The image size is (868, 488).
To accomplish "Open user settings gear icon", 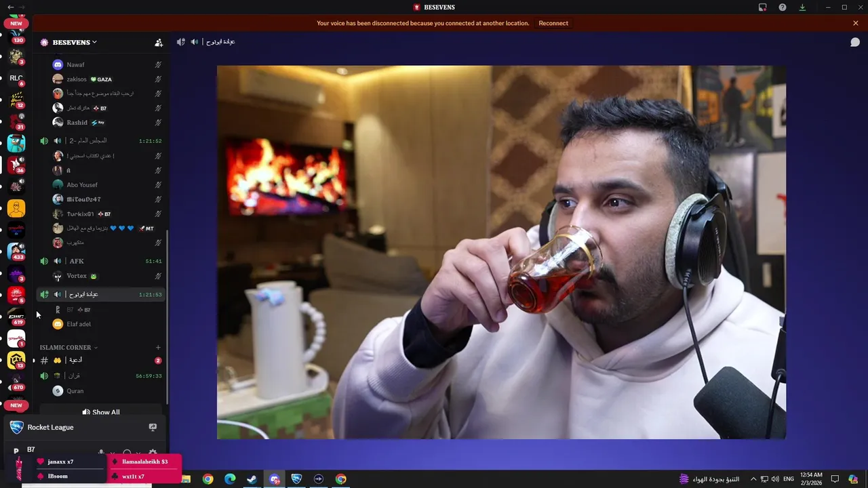I will click(x=153, y=453).
